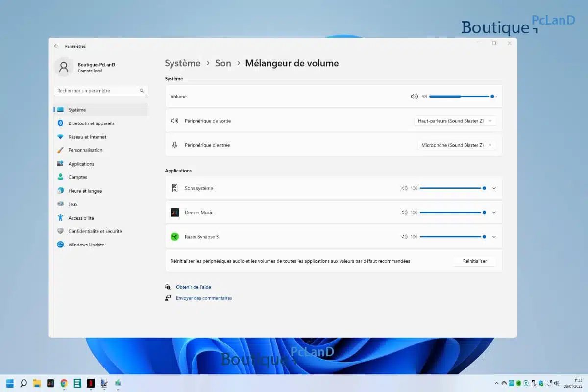Image resolution: width=588 pixels, height=392 pixels.
Task: Click the 'Volume' row label
Action: coord(178,97)
